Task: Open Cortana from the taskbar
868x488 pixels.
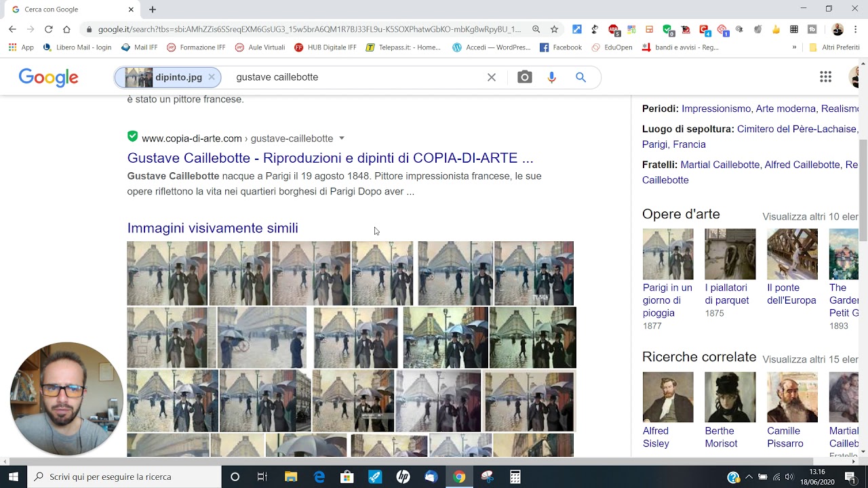Action: 235,476
